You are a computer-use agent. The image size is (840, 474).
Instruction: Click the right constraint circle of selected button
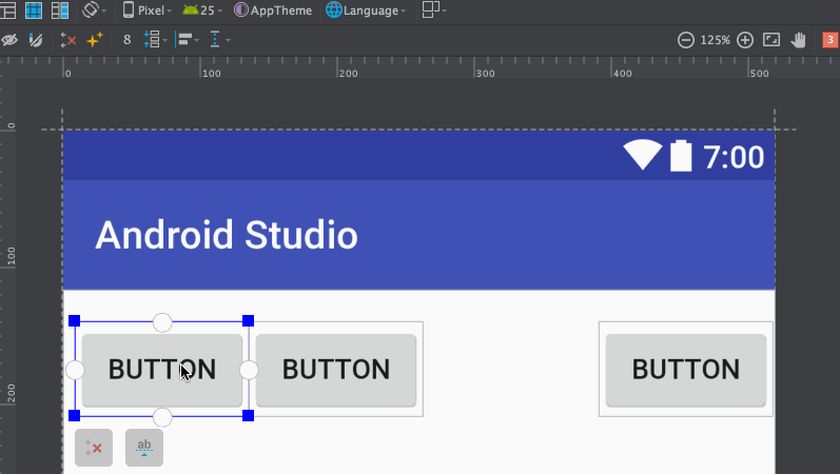[249, 370]
